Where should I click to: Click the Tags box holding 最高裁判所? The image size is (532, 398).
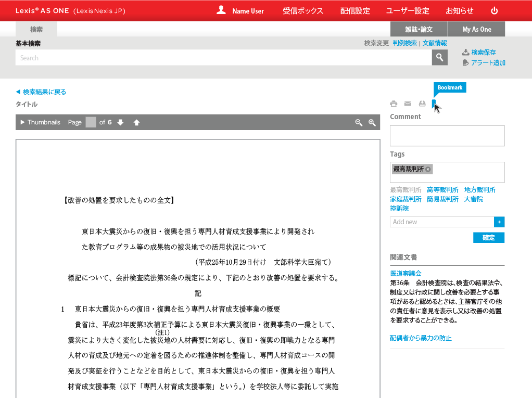pyautogui.click(x=447, y=172)
